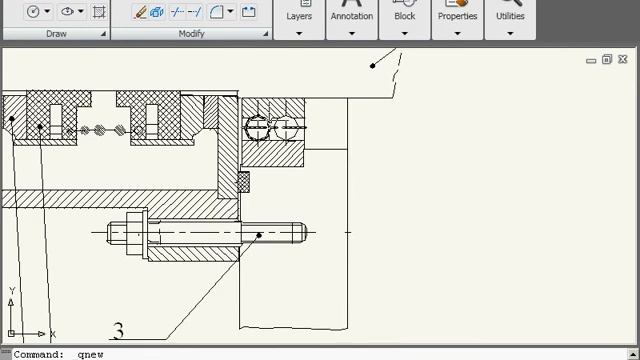Click the Erase tool icon
Image resolution: width=640 pixels, height=360 pixels.
point(140,12)
